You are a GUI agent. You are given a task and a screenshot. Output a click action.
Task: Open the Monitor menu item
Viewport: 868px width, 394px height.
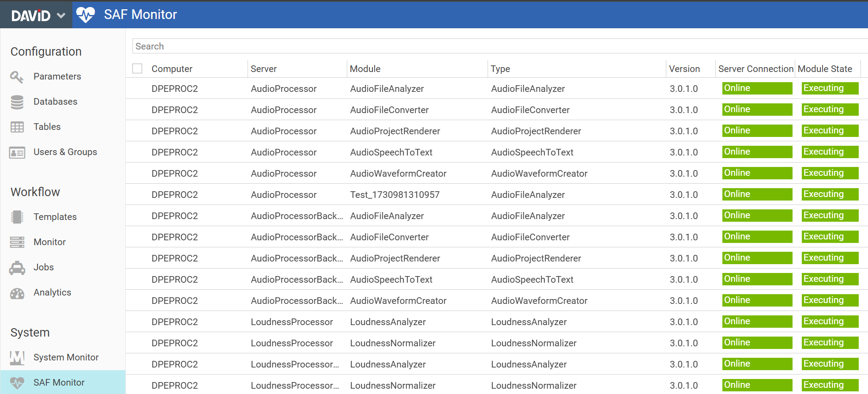[49, 242]
